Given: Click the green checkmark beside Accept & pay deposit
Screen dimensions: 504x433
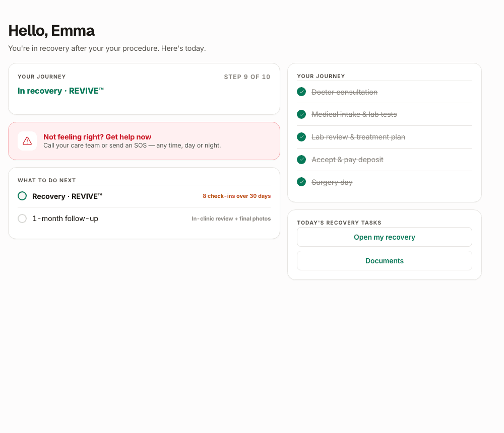Looking at the screenshot, I should (x=301, y=160).
